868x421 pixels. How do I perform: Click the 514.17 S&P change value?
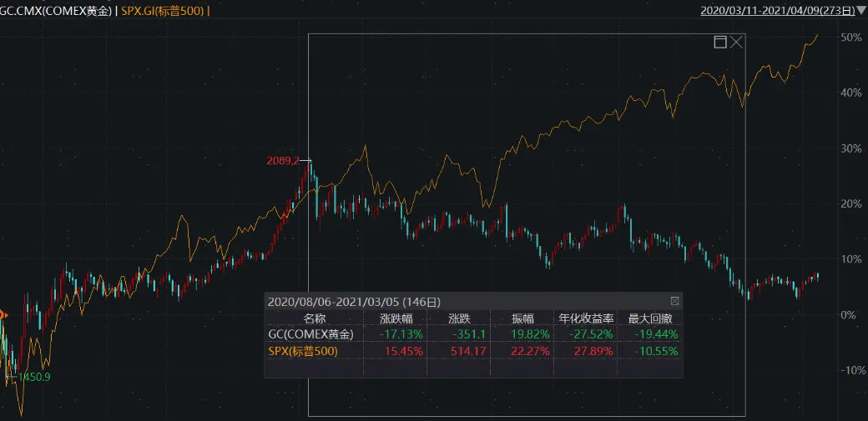(470, 351)
